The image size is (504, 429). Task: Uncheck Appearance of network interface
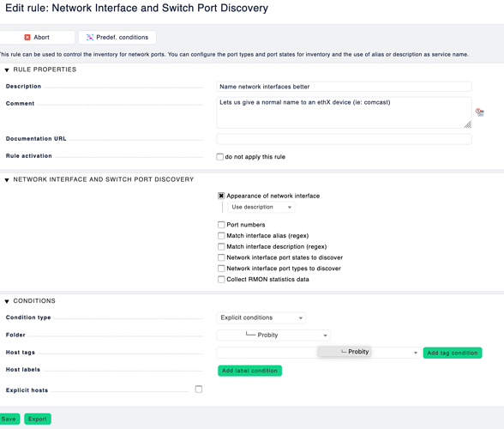(221, 196)
